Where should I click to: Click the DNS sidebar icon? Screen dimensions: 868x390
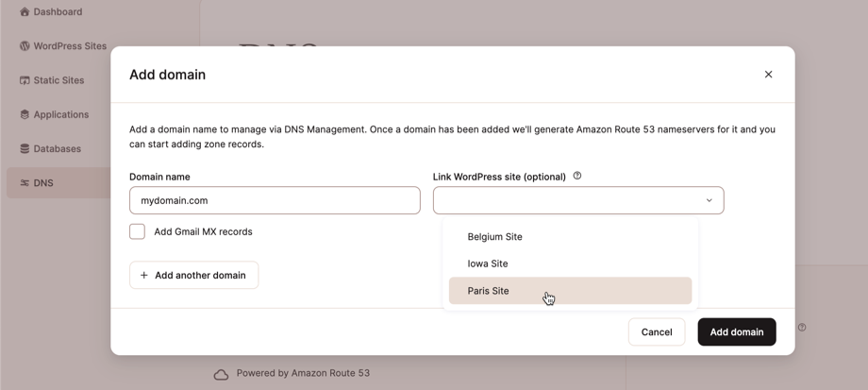pyautogui.click(x=25, y=183)
